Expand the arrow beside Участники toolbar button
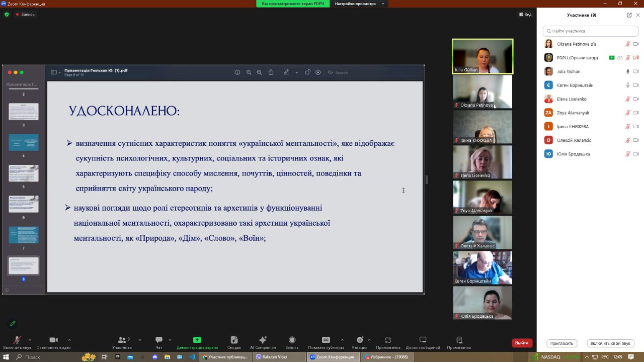This screenshot has height=362, width=644. point(139,340)
